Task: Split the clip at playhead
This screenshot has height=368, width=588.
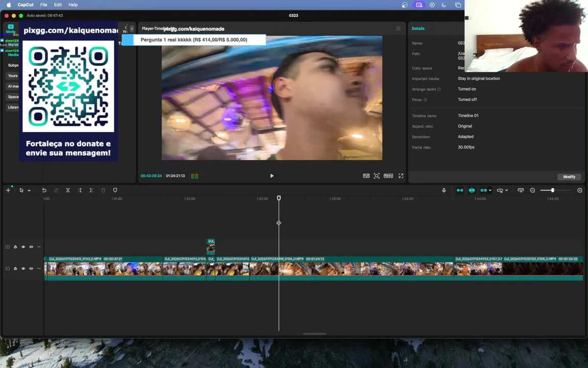Action: 68,190
